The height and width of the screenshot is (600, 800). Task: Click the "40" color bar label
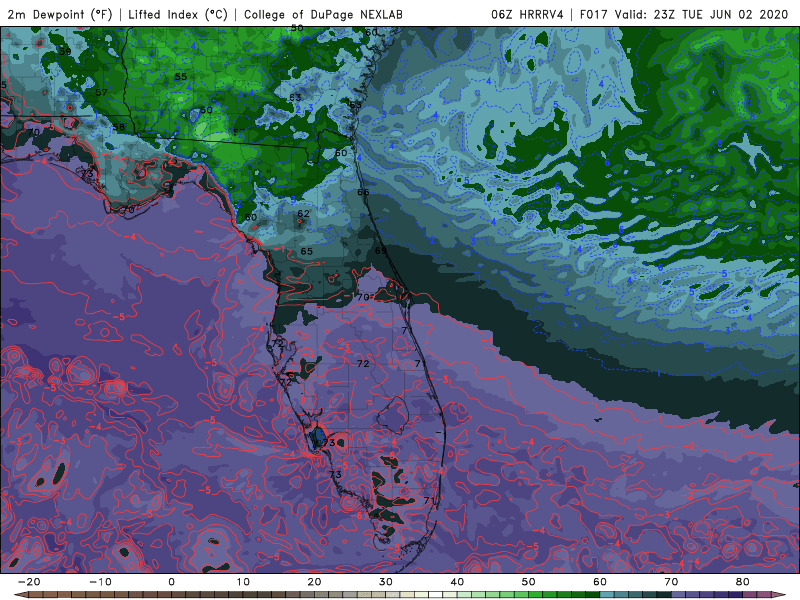pyautogui.click(x=457, y=582)
